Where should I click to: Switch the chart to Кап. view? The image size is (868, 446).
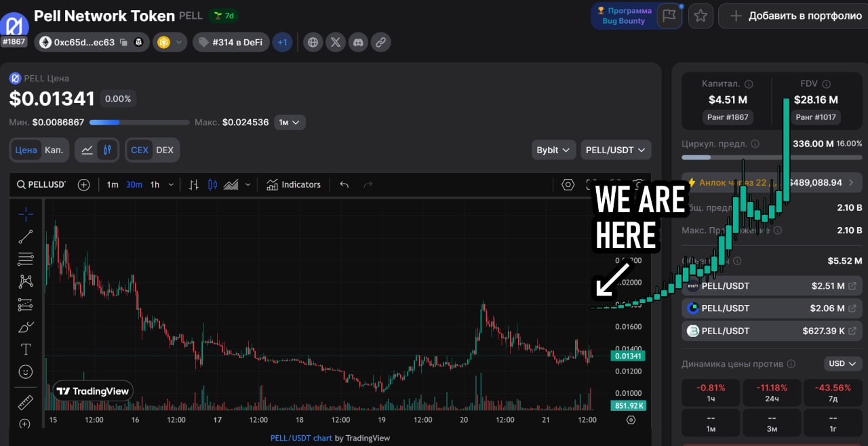[54, 150]
